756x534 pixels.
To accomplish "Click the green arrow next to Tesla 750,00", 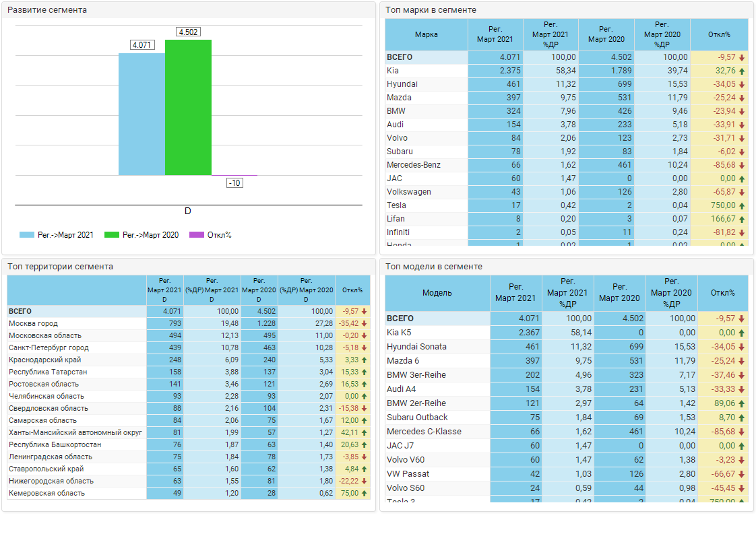I will pyautogui.click(x=742, y=205).
